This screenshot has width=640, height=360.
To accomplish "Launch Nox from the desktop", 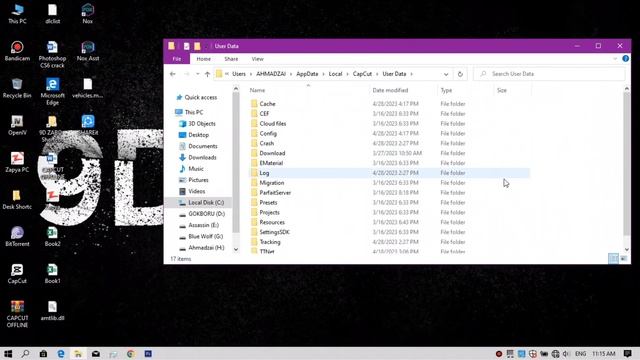I will pos(87,13).
